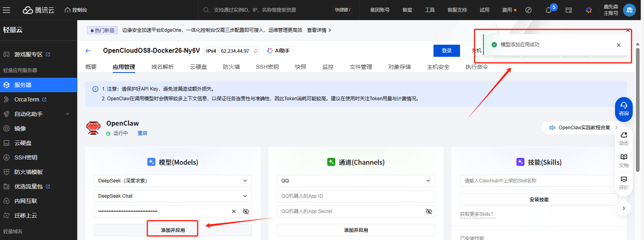Image resolution: width=644 pixels, height=240 pixels.
Task: Switch to 防火墙 tab
Action: pyautogui.click(x=231, y=67)
